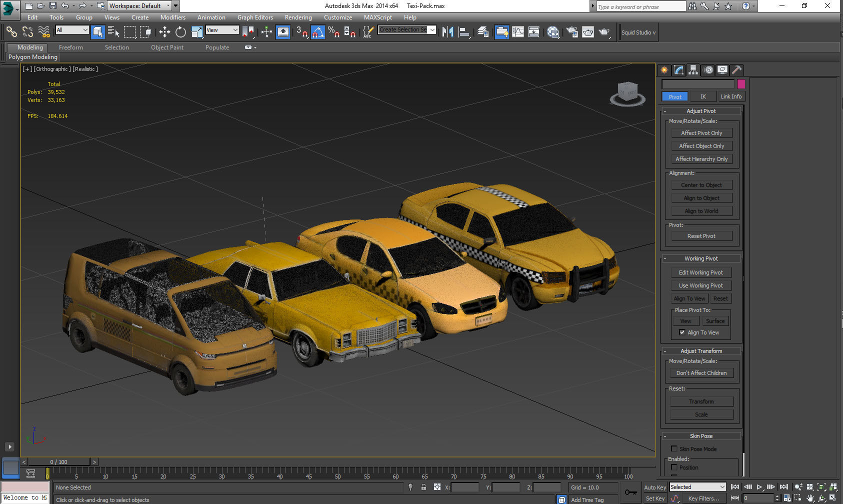
Task: Open the MAXScript menu
Action: click(x=378, y=17)
